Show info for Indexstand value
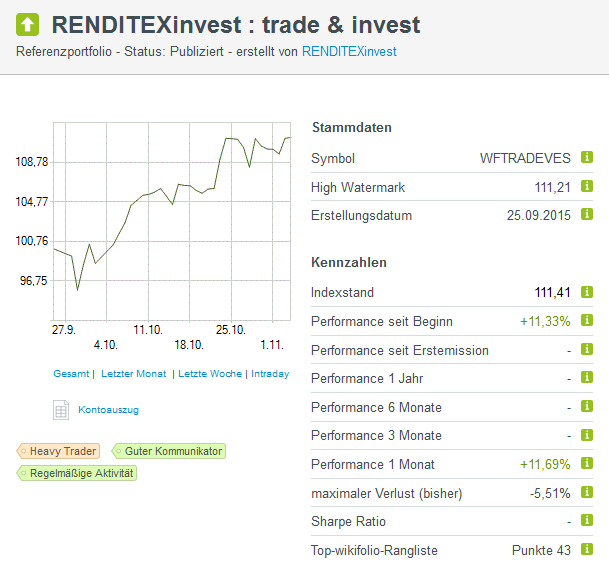 [587, 292]
